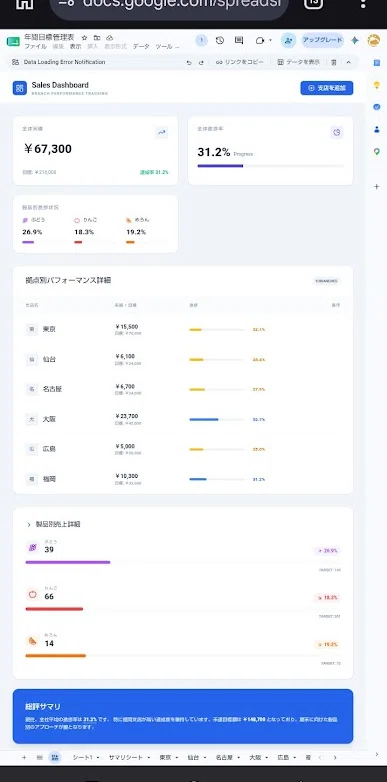The width and height of the screenshot is (387, 782).
Task: Open the account profile avatar
Action: (x=374, y=40)
